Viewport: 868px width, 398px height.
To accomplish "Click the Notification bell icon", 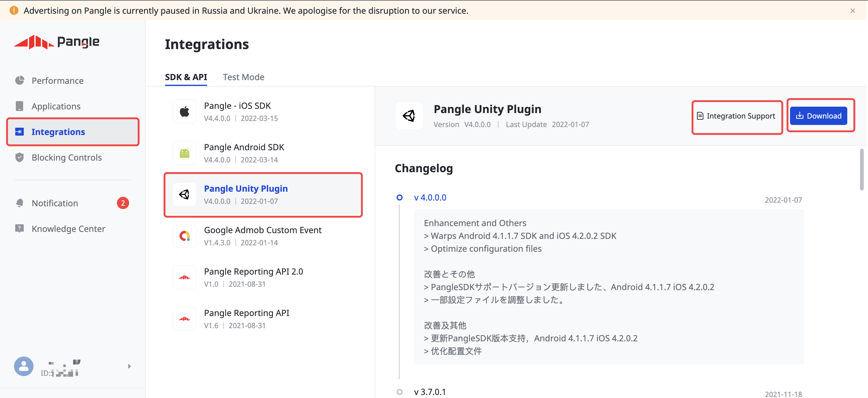I will [x=19, y=203].
